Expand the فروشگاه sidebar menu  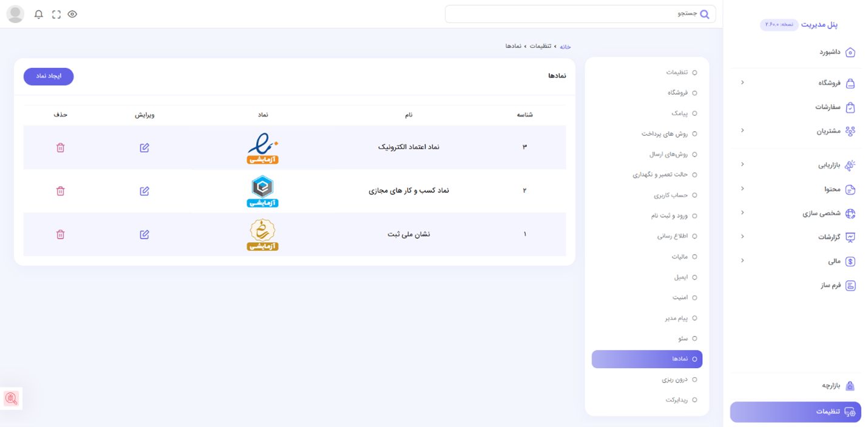point(742,82)
